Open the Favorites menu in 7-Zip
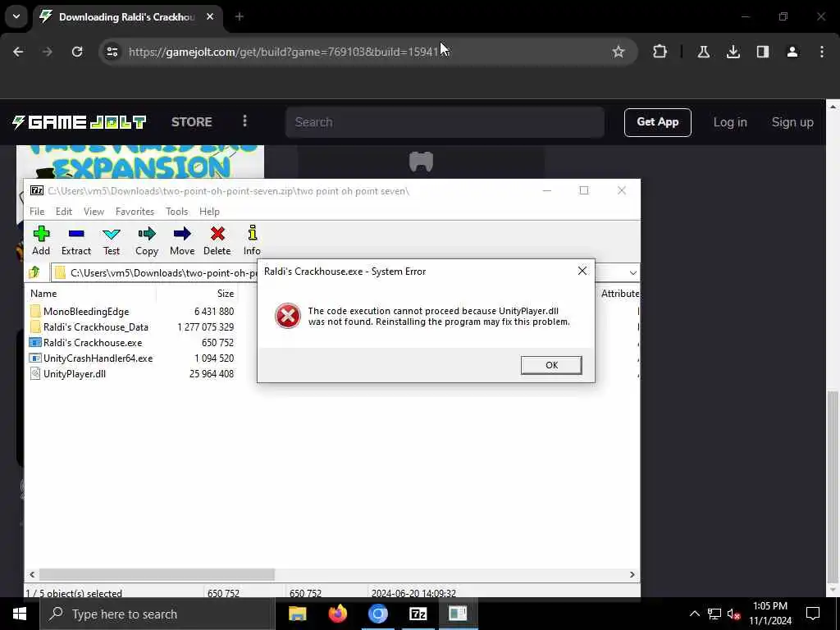Screen dimensions: 840x630 click(x=135, y=211)
